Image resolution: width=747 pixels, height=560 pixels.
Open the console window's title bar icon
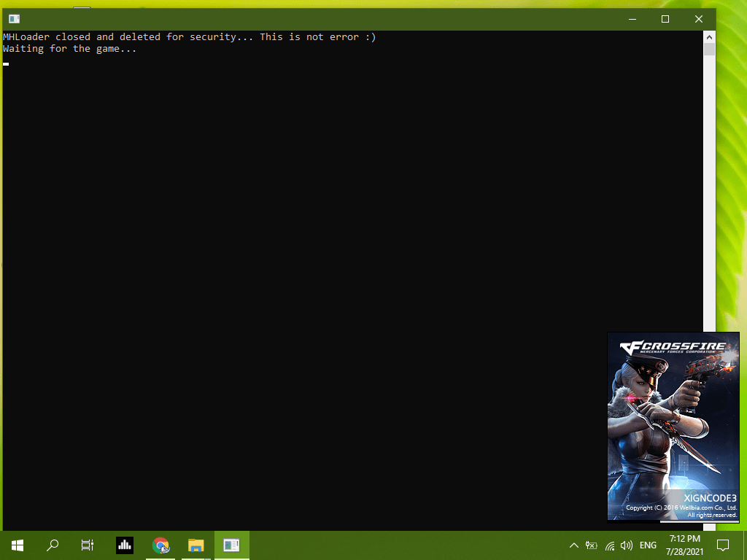pos(15,19)
